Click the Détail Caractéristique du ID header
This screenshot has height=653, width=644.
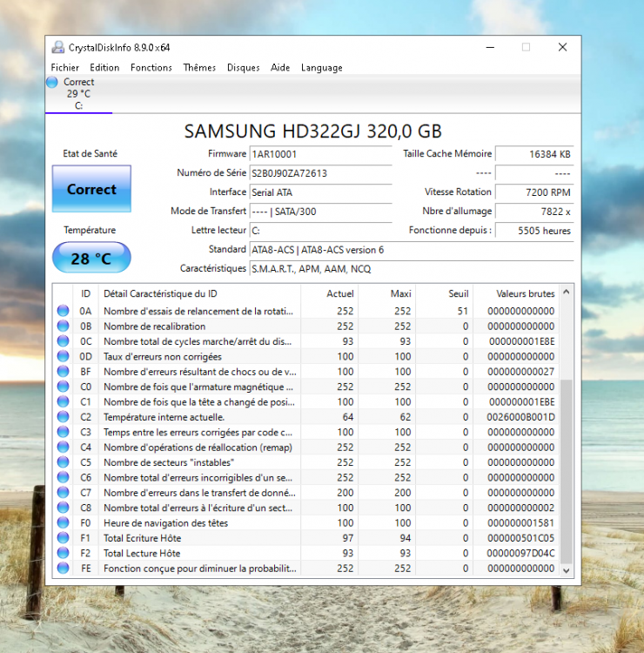[x=199, y=293]
